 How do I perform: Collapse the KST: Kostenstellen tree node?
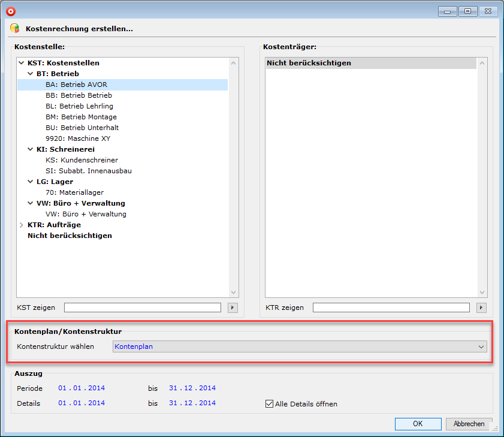tap(22, 63)
